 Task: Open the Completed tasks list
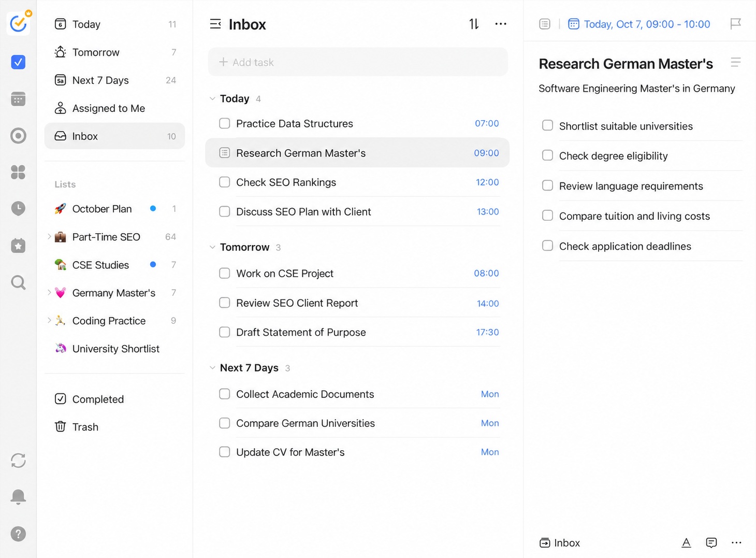[114, 399]
